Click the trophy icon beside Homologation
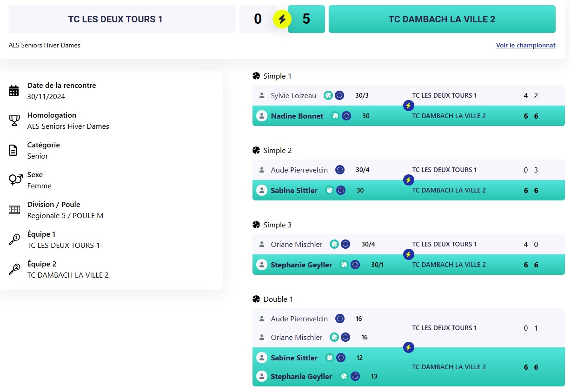571x392 pixels. pos(14,120)
